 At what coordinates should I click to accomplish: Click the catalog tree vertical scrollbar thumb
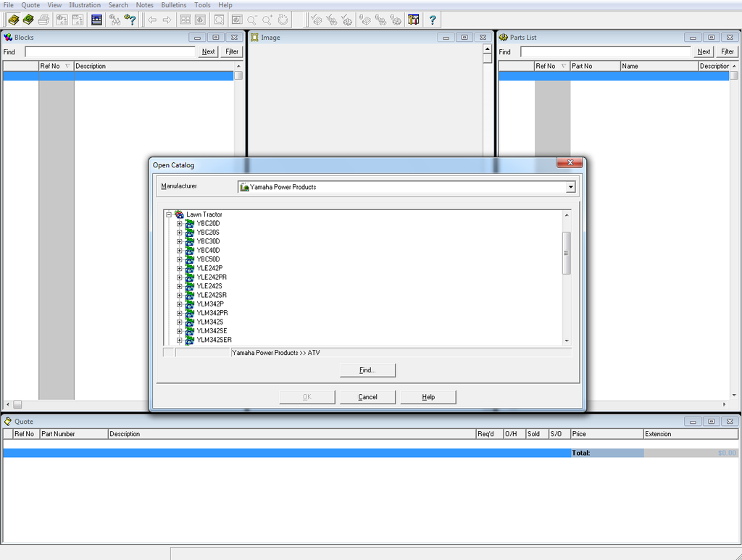pyautogui.click(x=567, y=253)
